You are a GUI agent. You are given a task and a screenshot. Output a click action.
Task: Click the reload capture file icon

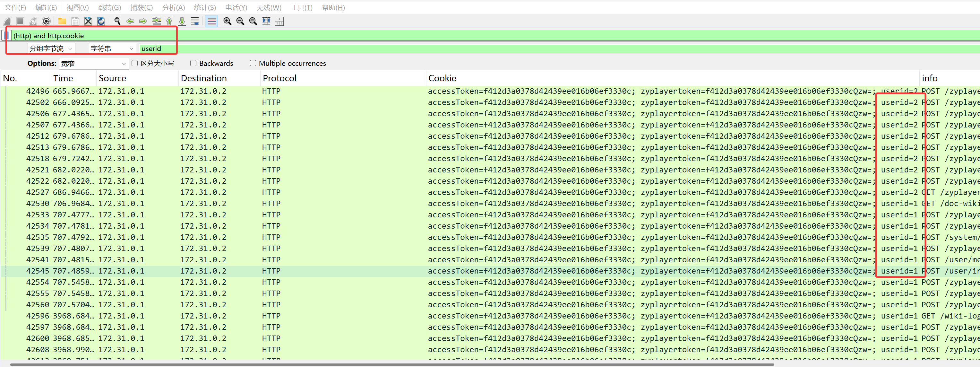101,21
